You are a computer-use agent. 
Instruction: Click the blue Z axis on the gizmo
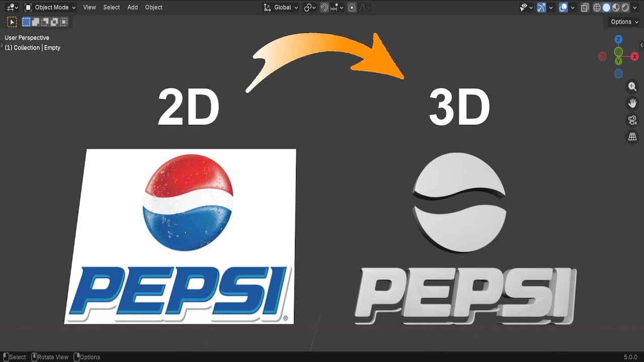[618, 39]
